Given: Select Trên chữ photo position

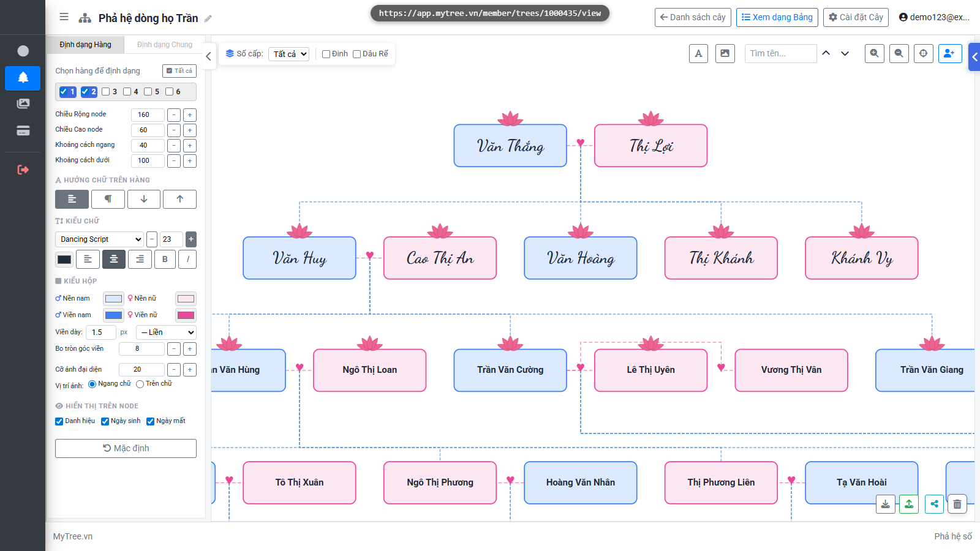Looking at the screenshot, I should [140, 384].
